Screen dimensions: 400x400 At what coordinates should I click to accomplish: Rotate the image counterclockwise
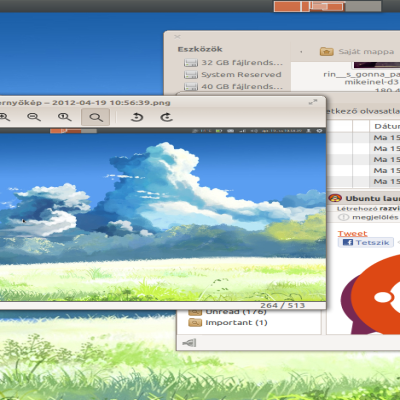137,117
